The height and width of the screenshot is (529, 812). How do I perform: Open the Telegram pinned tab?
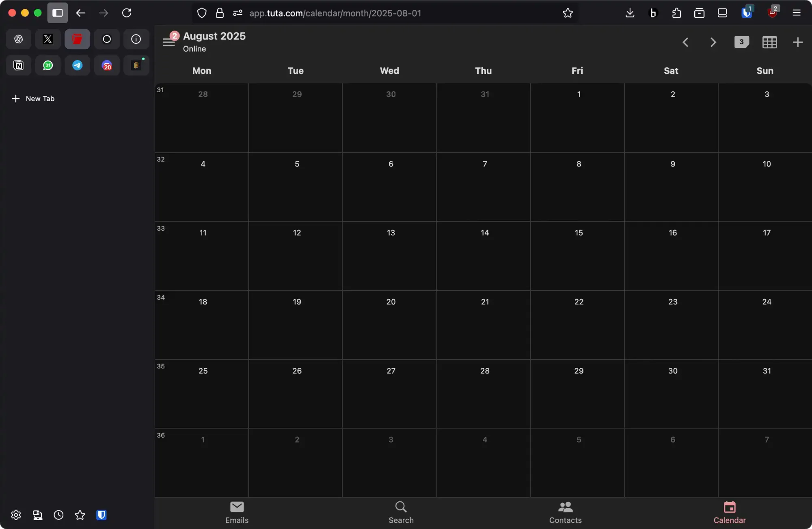pyautogui.click(x=77, y=65)
